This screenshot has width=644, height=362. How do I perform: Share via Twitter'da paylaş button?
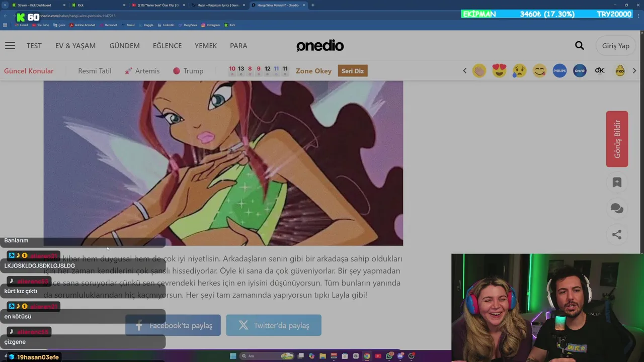(x=274, y=325)
